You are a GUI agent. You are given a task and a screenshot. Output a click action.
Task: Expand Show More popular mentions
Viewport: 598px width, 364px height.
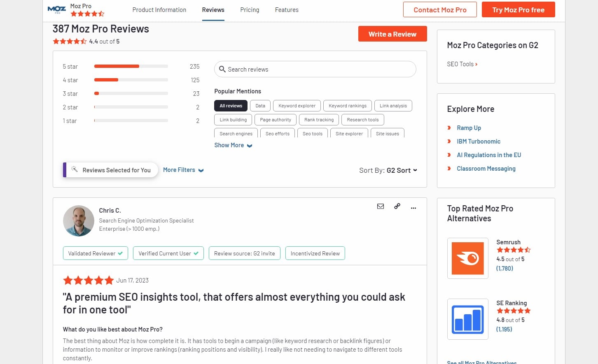coord(233,145)
